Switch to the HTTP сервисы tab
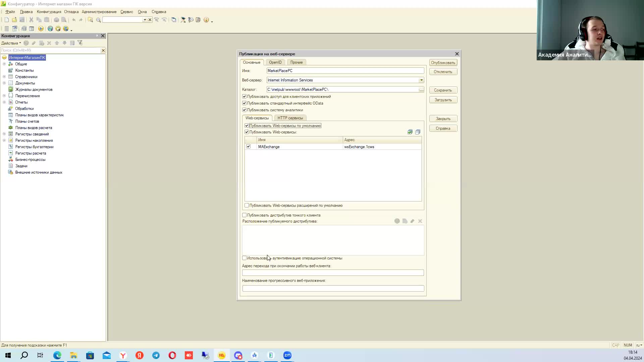 [x=290, y=118]
